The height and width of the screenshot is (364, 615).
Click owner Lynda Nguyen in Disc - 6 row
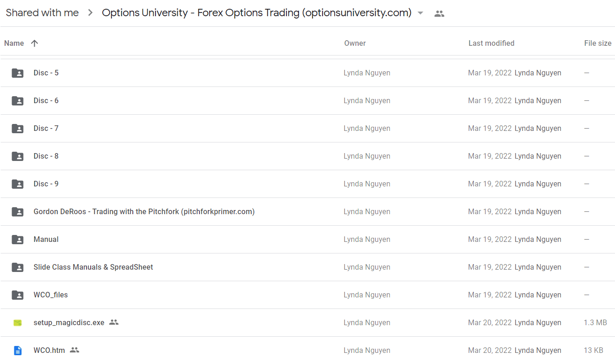coord(367,100)
